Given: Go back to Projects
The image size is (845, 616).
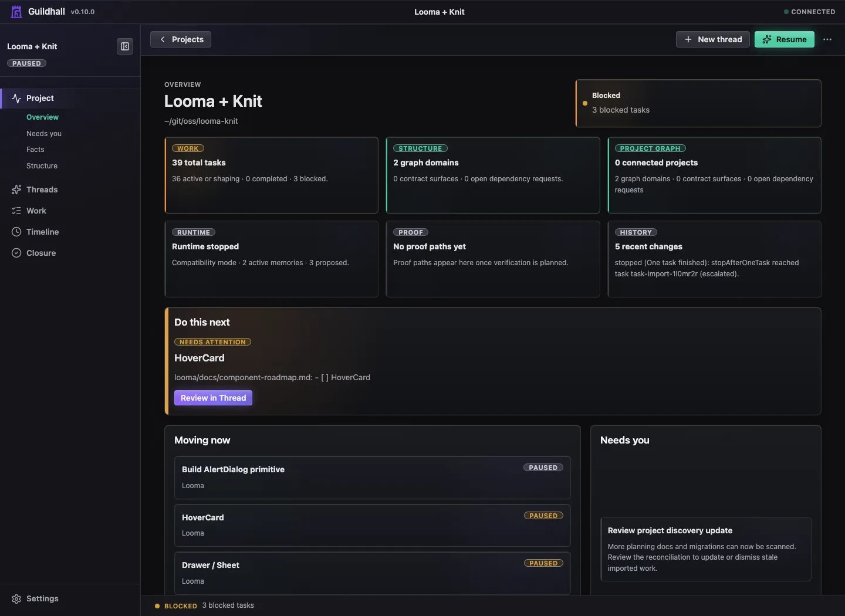Looking at the screenshot, I should (181, 39).
